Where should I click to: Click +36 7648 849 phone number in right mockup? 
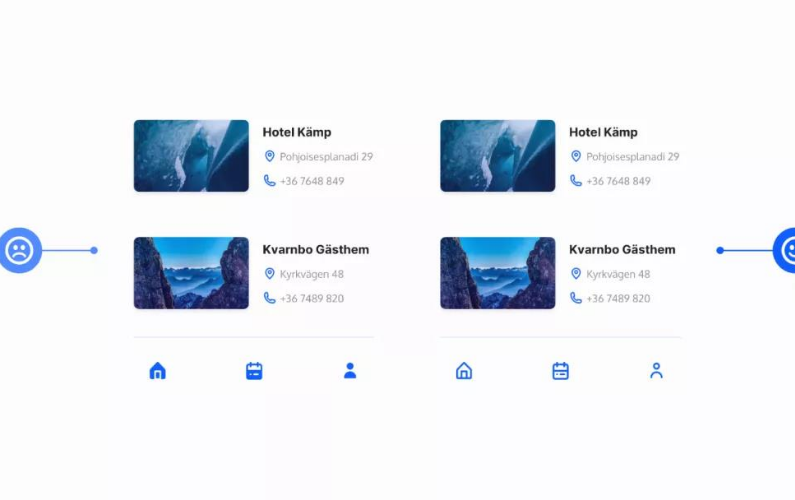coord(618,181)
